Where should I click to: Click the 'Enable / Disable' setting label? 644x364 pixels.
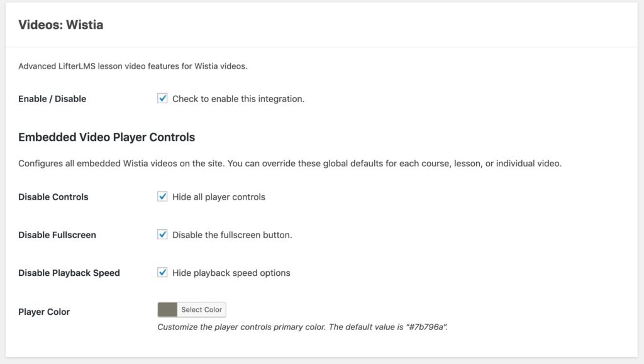(x=52, y=99)
